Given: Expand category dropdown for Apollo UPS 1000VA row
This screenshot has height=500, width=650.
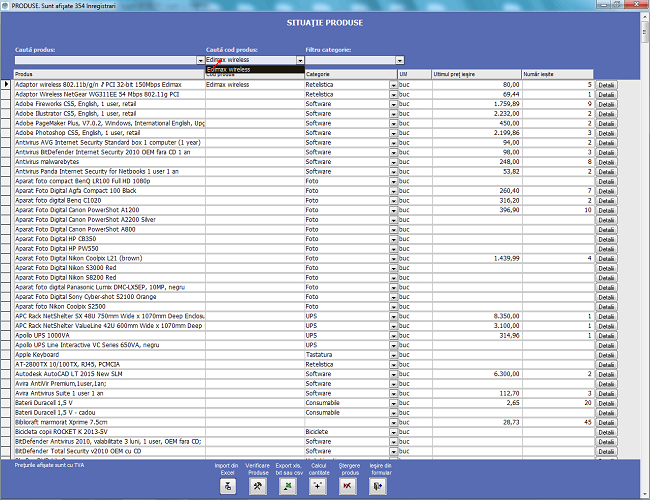Looking at the screenshot, I should (393, 336).
